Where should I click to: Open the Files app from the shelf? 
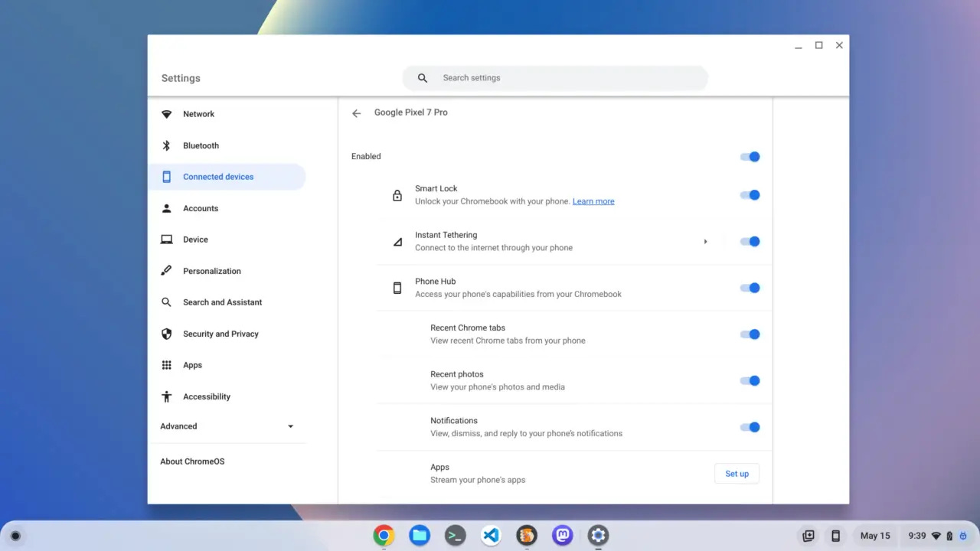click(420, 536)
